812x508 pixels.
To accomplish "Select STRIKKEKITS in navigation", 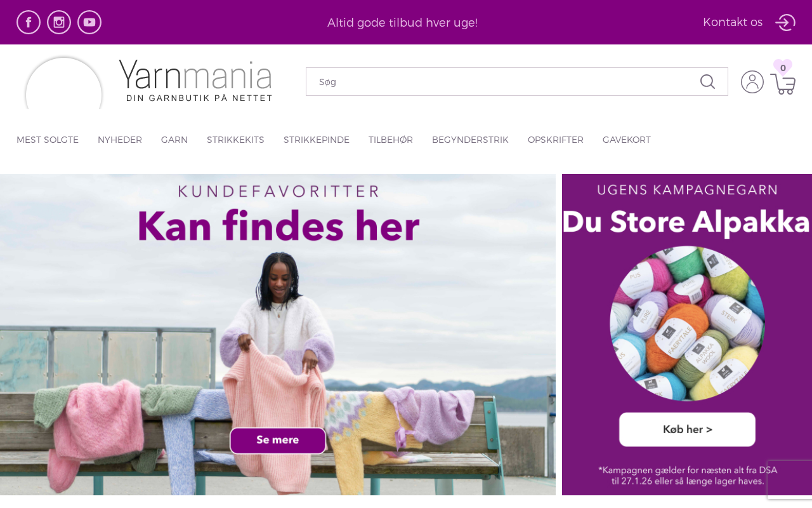I will 235,140.
